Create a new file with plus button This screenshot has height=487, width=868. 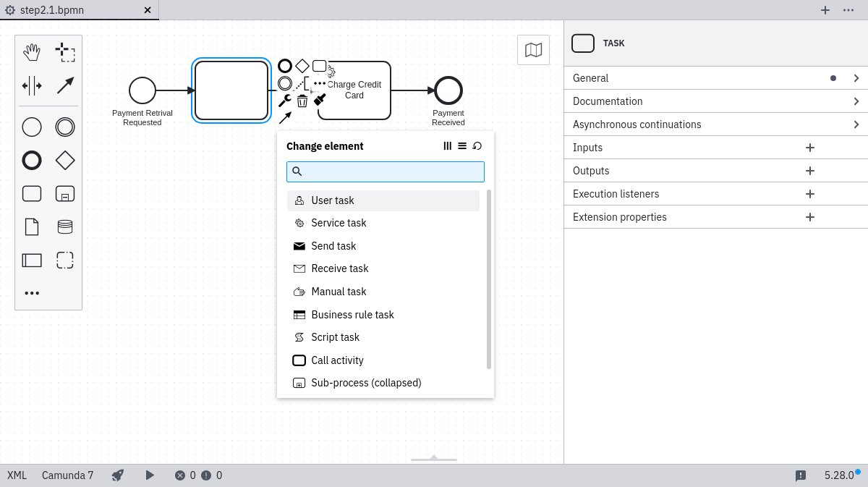click(x=825, y=10)
